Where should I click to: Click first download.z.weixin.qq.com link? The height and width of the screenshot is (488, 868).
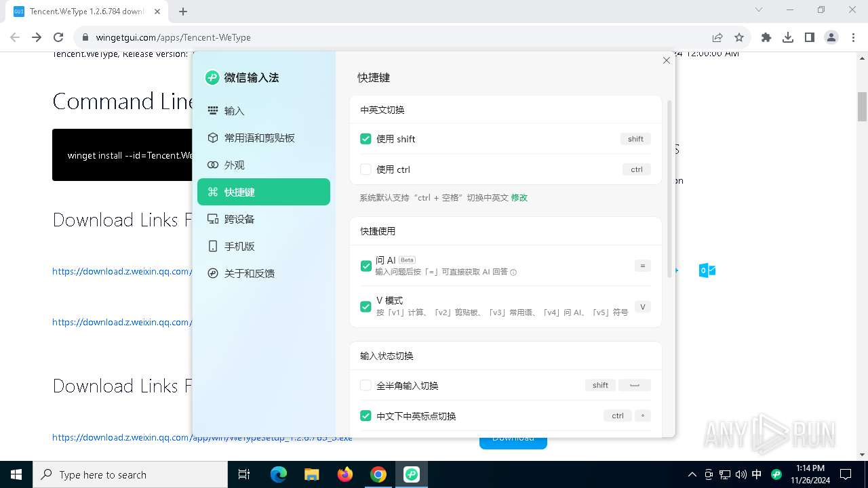click(x=121, y=271)
